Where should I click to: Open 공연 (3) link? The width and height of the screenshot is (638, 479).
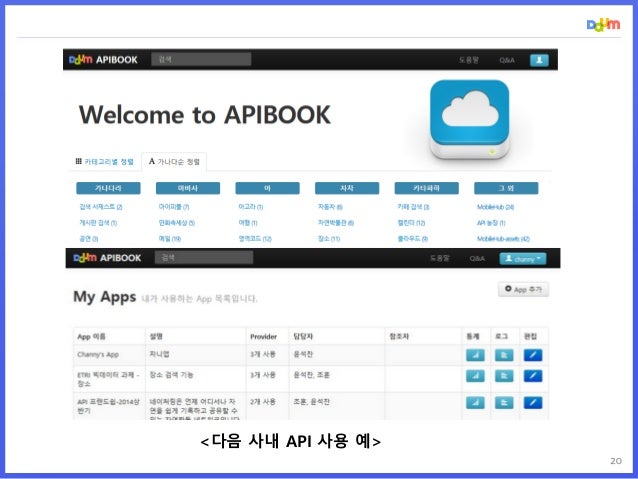[x=89, y=238]
